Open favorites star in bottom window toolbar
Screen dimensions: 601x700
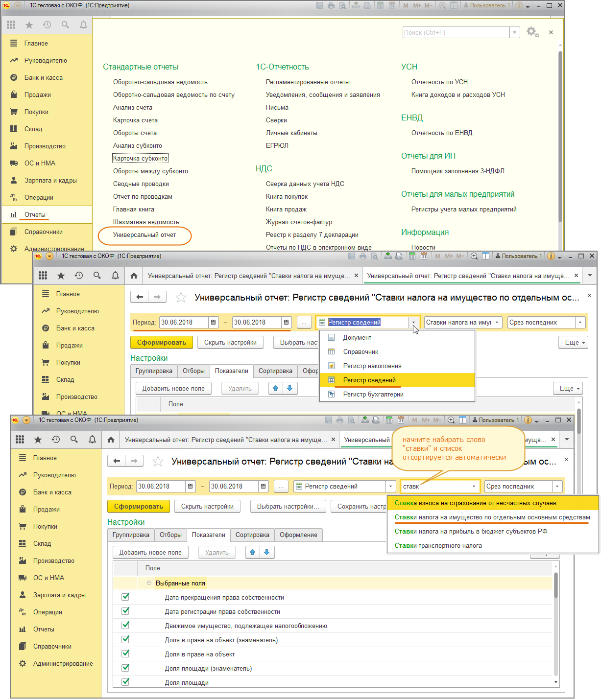pyautogui.click(x=38, y=440)
